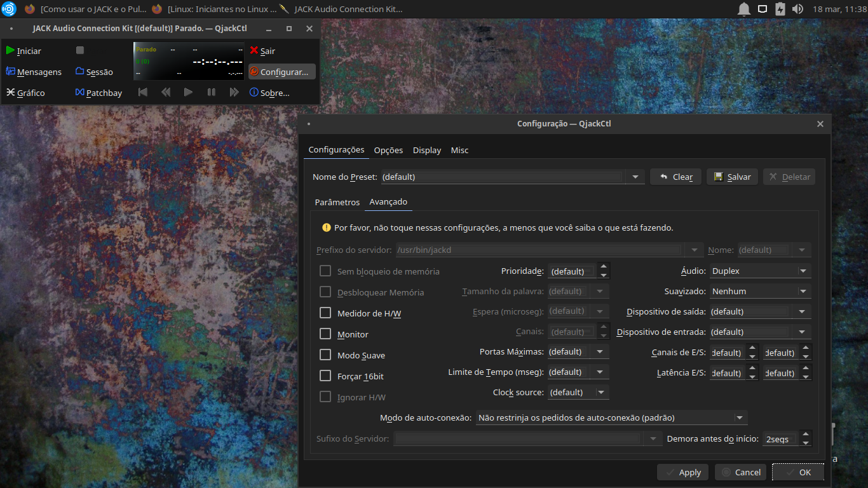The width and height of the screenshot is (868, 488).
Task: Enable the Monitor checkbox
Action: pyautogui.click(x=325, y=334)
